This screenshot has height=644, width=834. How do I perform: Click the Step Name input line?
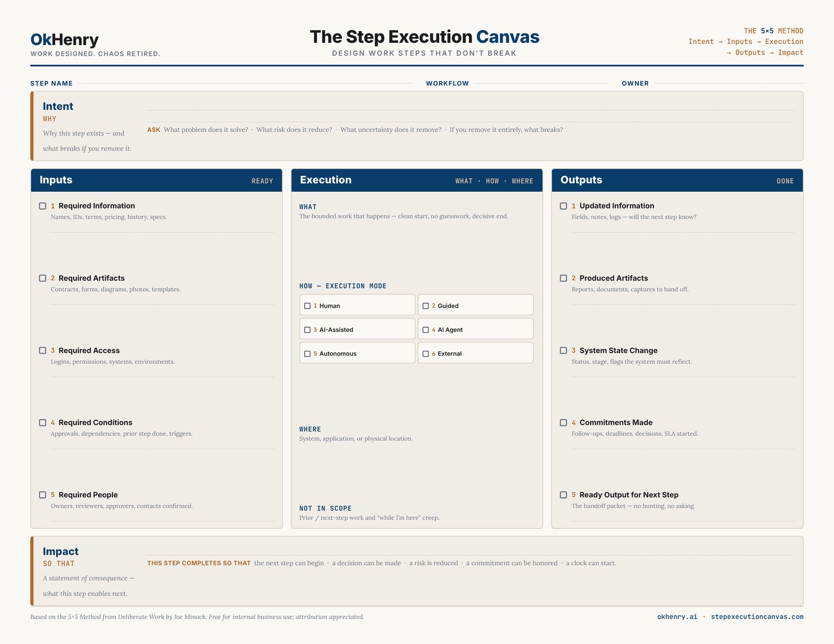point(245,83)
